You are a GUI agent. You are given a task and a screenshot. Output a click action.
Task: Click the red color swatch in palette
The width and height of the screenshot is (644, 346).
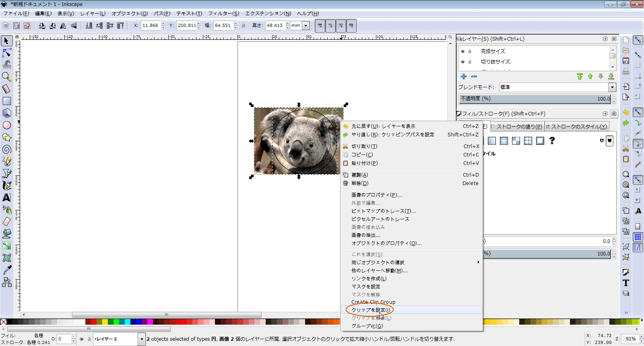tap(93, 322)
